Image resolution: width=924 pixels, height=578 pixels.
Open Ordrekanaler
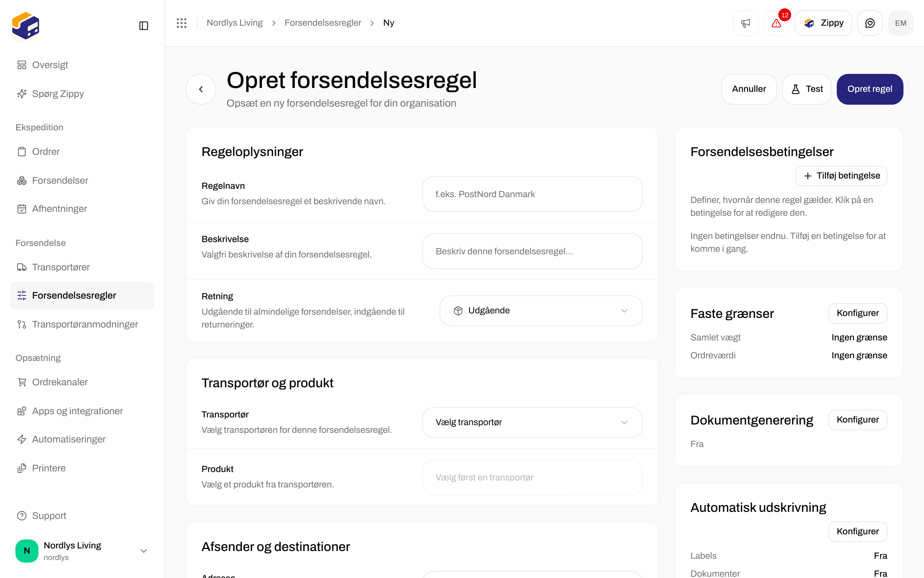[82, 382]
